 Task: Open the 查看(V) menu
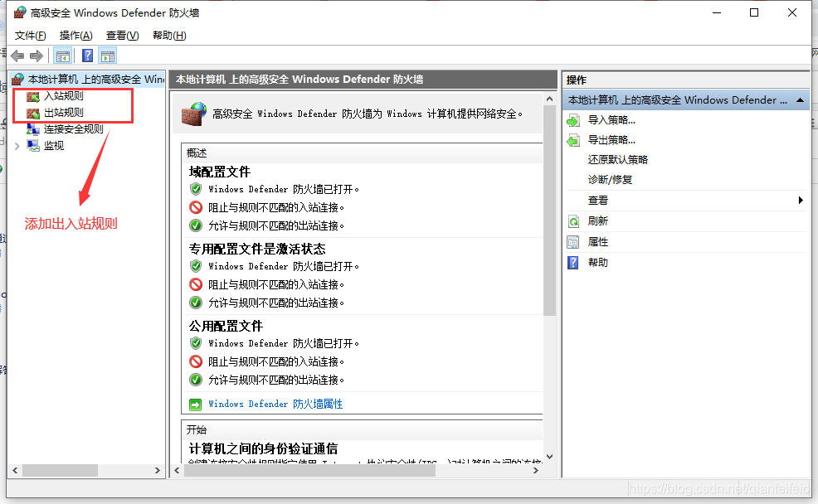tap(123, 36)
